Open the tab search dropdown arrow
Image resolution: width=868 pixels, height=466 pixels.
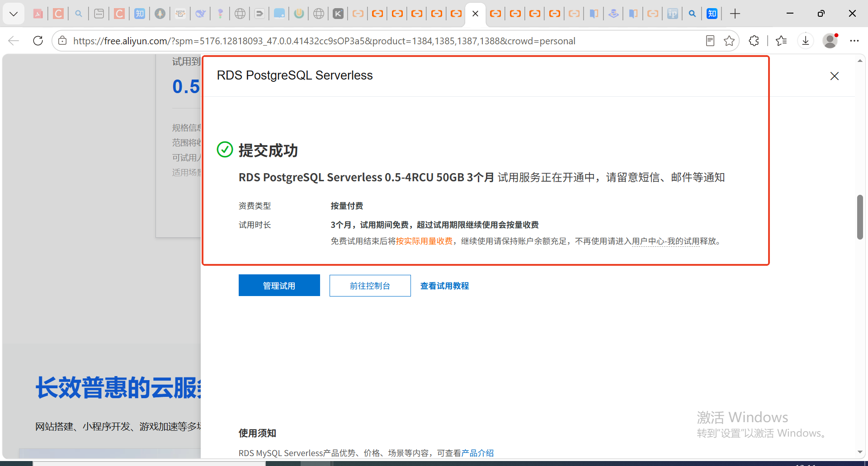click(x=14, y=14)
